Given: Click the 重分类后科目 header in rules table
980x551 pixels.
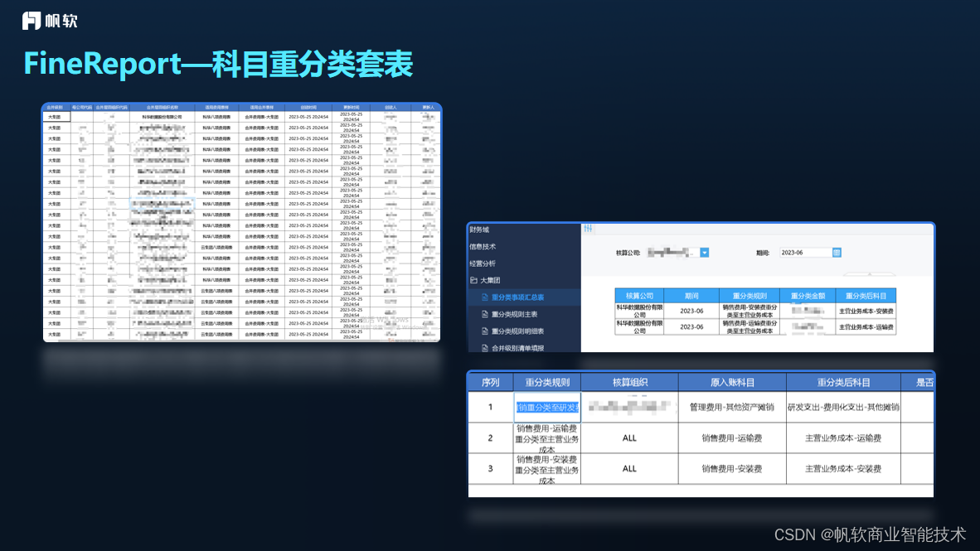Looking at the screenshot, I should pos(843,382).
